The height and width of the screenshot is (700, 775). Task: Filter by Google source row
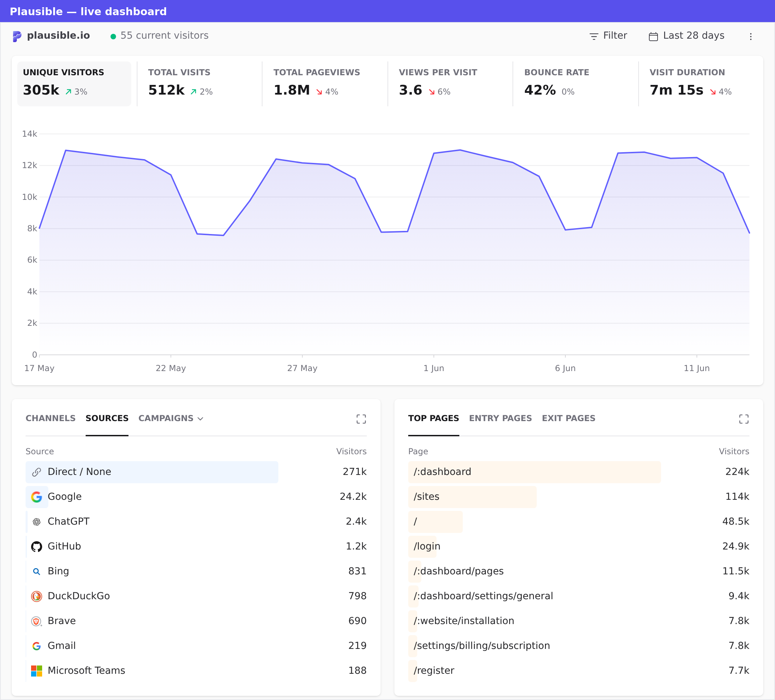pyautogui.click(x=196, y=497)
